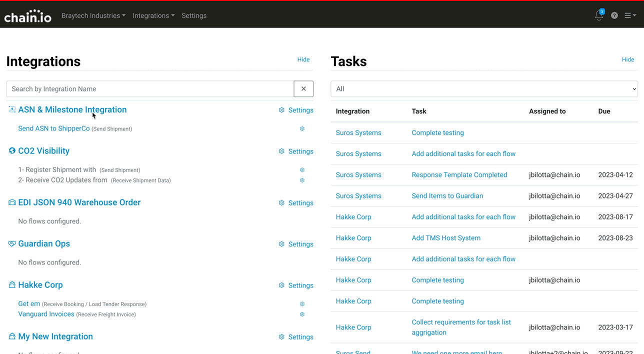The width and height of the screenshot is (644, 354).
Task: Open the Vanguard Invoices flow
Action: coord(46,314)
